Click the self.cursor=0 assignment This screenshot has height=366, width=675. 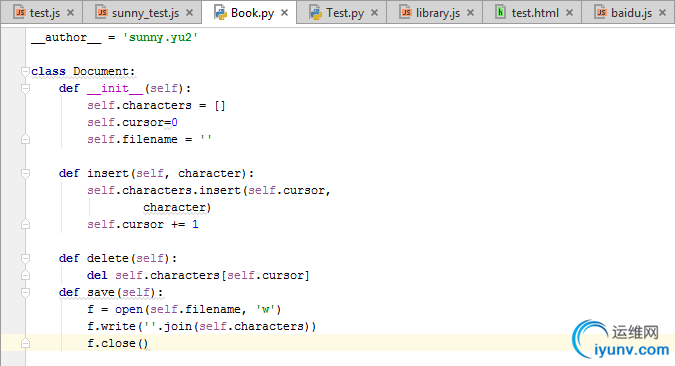(132, 123)
